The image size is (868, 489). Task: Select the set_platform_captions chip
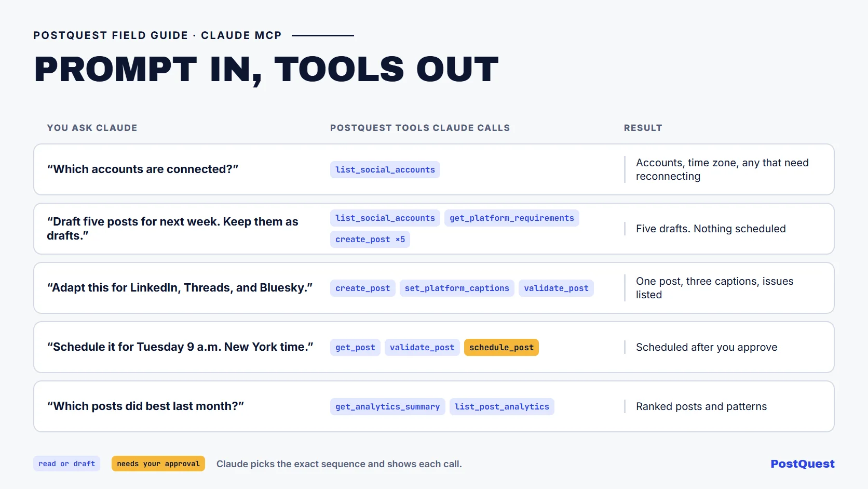coord(457,288)
